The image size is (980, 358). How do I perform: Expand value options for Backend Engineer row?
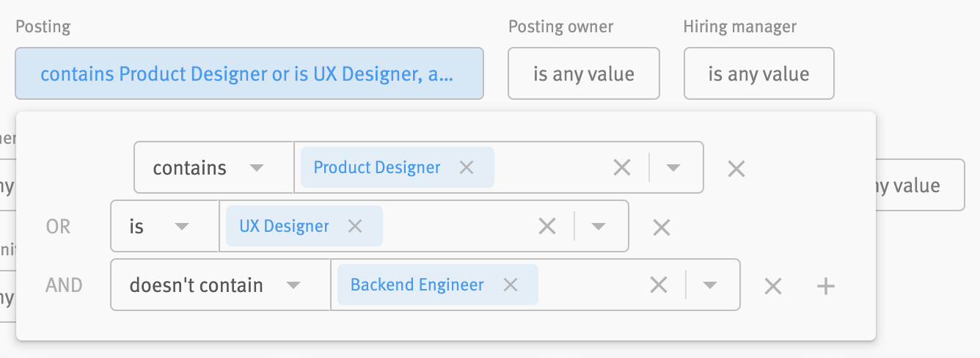click(710, 285)
